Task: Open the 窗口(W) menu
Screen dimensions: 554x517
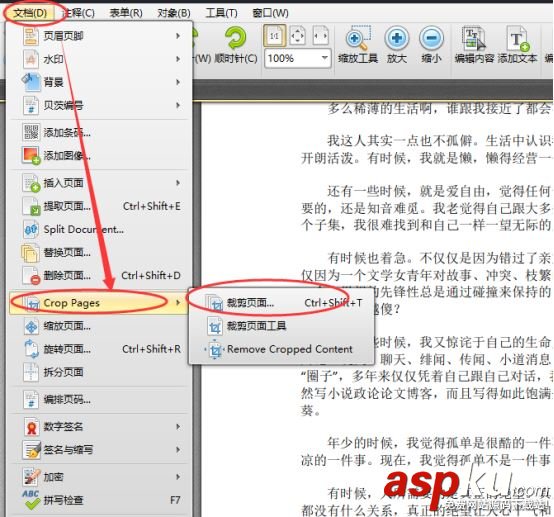Action: tap(270, 13)
